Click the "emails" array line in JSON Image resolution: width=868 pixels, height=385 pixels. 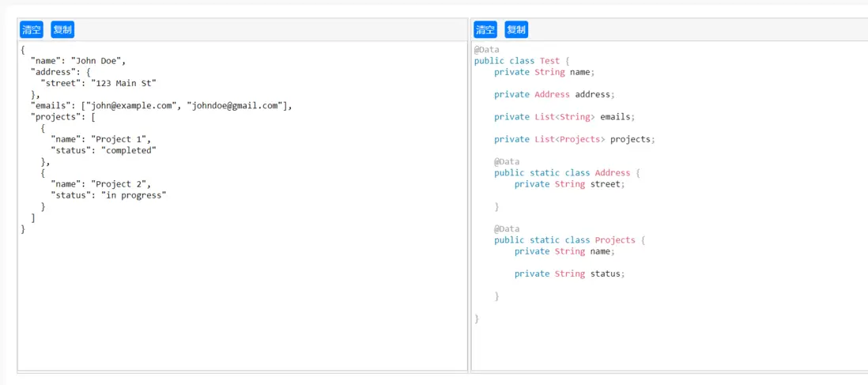pyautogui.click(x=161, y=106)
